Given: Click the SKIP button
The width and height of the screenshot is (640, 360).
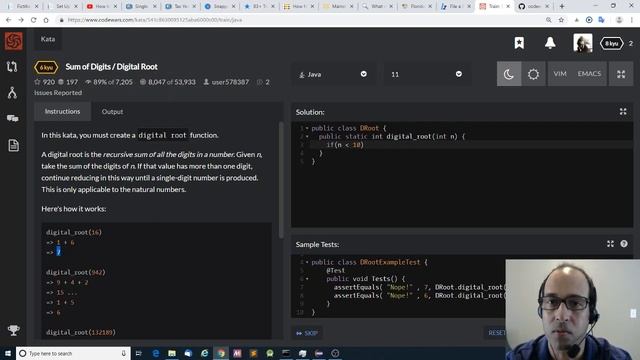Looking at the screenshot, I should [307, 333].
